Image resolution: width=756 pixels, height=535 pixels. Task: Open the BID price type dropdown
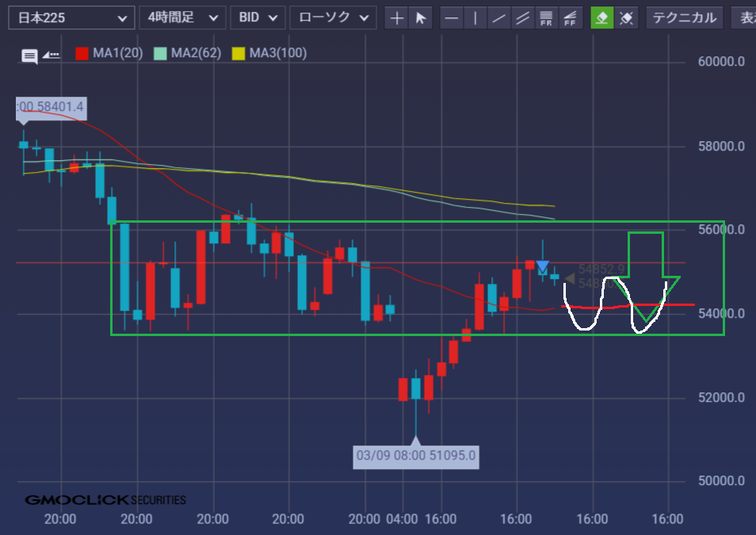[x=258, y=17]
